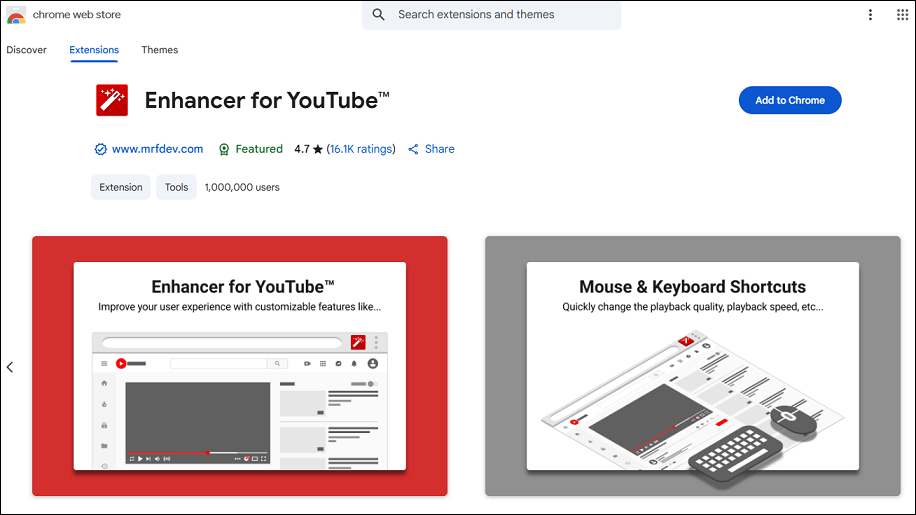Click the verified publisher badge icon
This screenshot has width=916, height=515.
pos(100,149)
